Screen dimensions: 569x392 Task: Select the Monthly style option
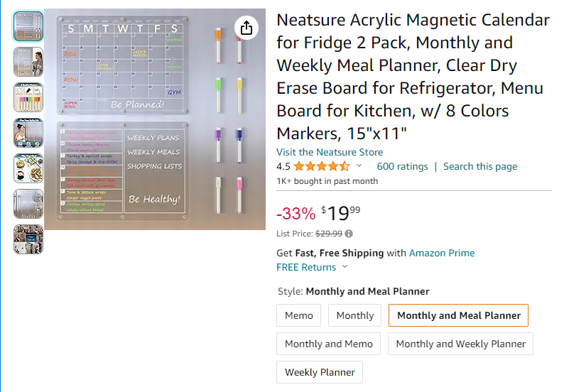pyautogui.click(x=355, y=315)
